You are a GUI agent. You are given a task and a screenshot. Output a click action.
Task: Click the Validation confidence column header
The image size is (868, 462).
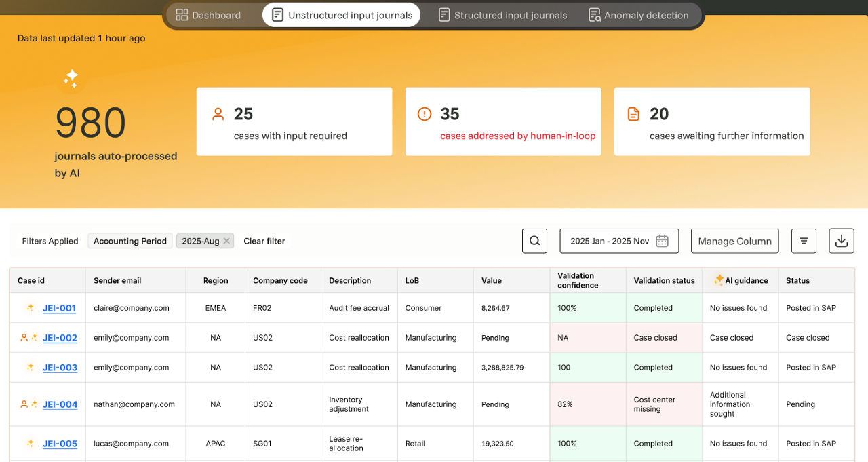click(x=576, y=280)
